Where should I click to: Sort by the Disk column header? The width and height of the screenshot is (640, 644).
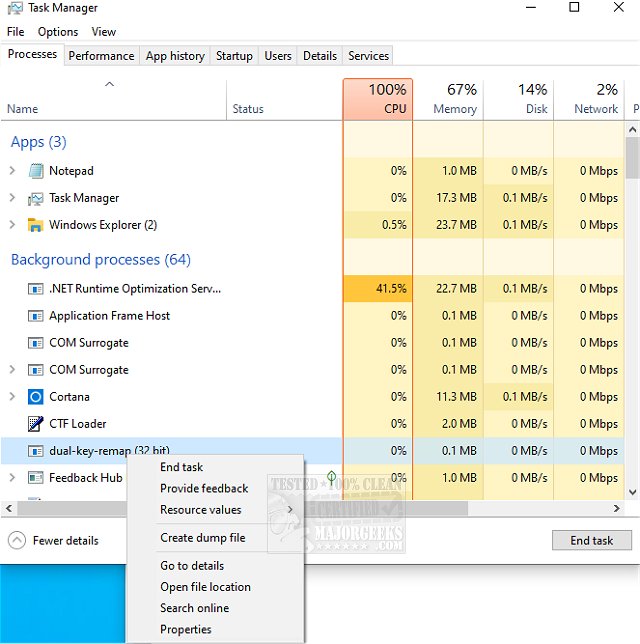(x=518, y=99)
